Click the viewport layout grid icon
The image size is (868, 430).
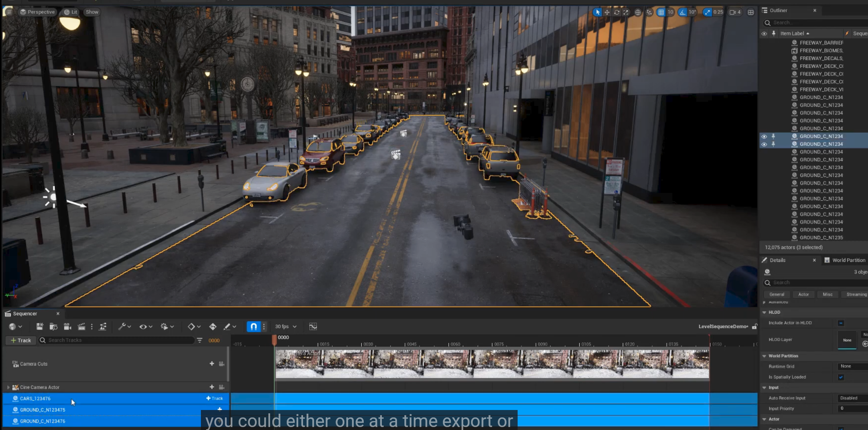click(751, 12)
